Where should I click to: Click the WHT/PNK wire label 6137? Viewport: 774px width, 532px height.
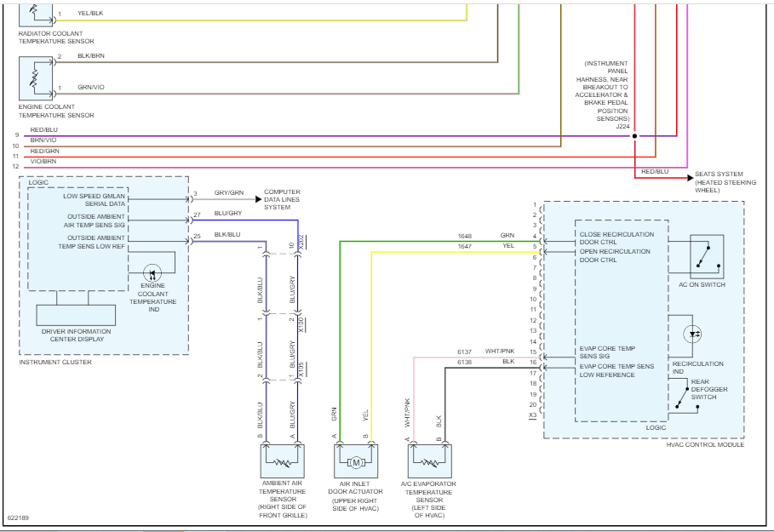coord(464,351)
